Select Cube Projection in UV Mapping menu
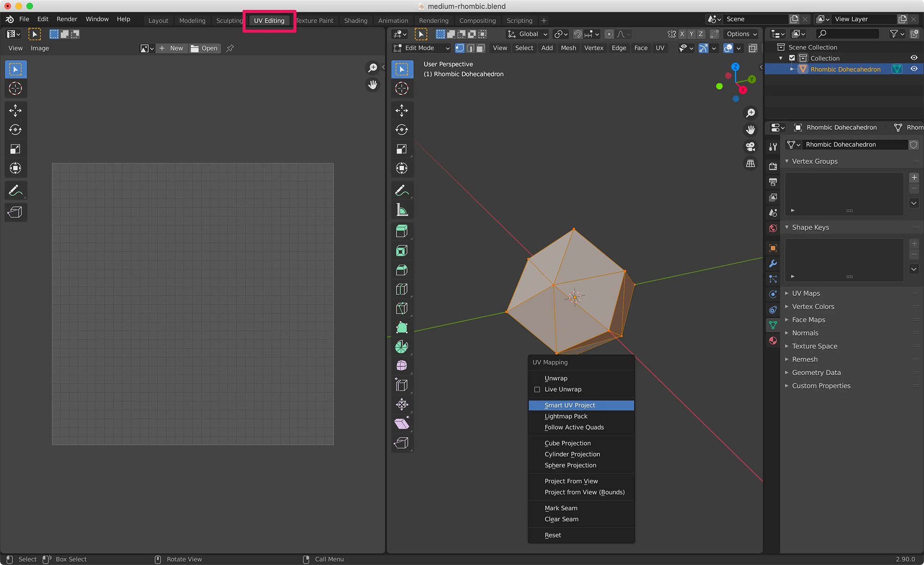This screenshot has width=924, height=565. point(581,443)
